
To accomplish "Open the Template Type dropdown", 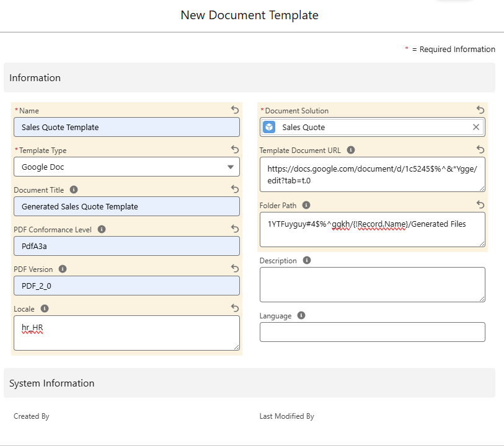I will tap(126, 167).
